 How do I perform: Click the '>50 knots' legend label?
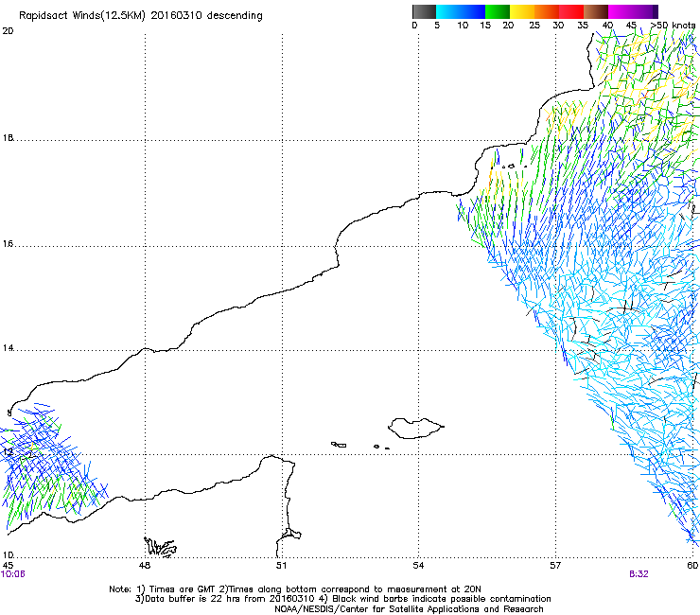click(673, 26)
